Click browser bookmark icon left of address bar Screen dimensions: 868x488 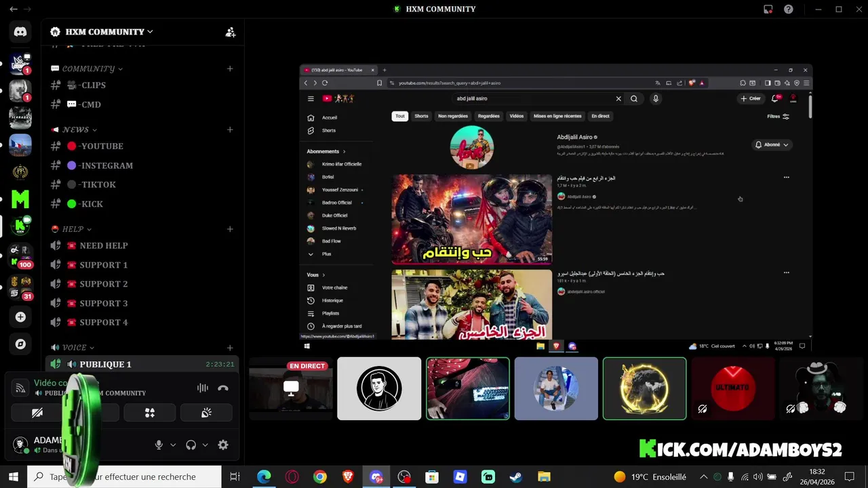(x=379, y=83)
